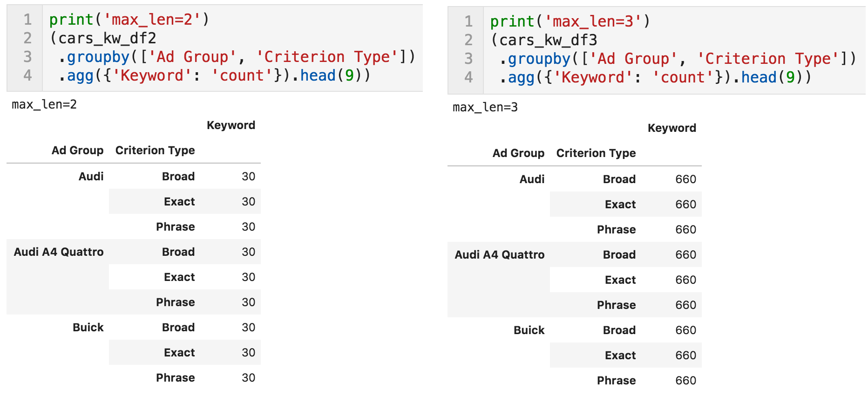Click the 30 value in the Audi Phrase row
Screen dimensions: 868x397
pyautogui.click(x=248, y=227)
